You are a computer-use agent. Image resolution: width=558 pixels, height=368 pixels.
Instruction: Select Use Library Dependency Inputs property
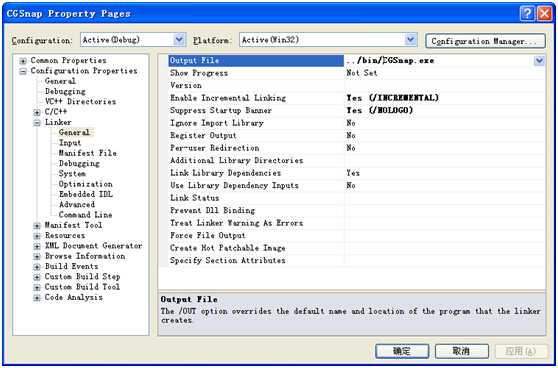234,185
